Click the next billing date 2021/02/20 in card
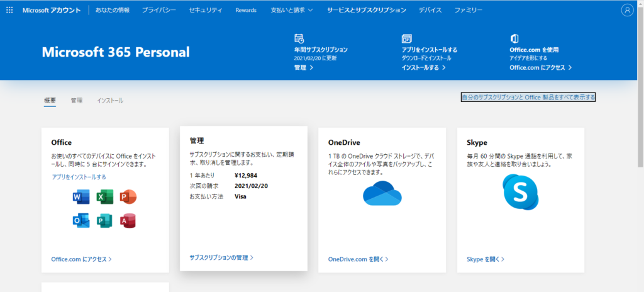Viewport: 644px width, 292px height. click(x=251, y=186)
